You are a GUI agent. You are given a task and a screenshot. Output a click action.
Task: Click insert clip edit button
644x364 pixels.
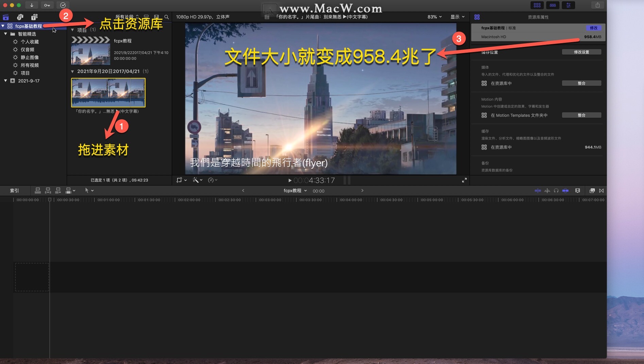pos(48,191)
